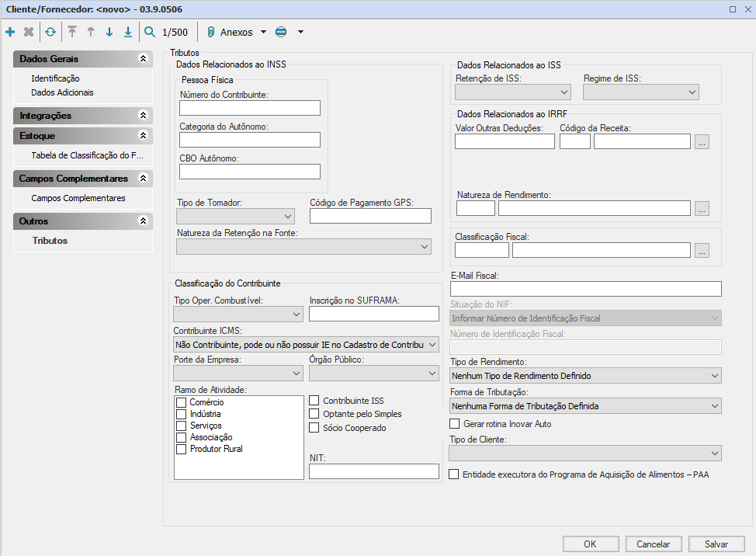Image resolution: width=756 pixels, height=556 pixels.
Task: Open the Retenção de ISS dropdown
Action: click(512, 92)
